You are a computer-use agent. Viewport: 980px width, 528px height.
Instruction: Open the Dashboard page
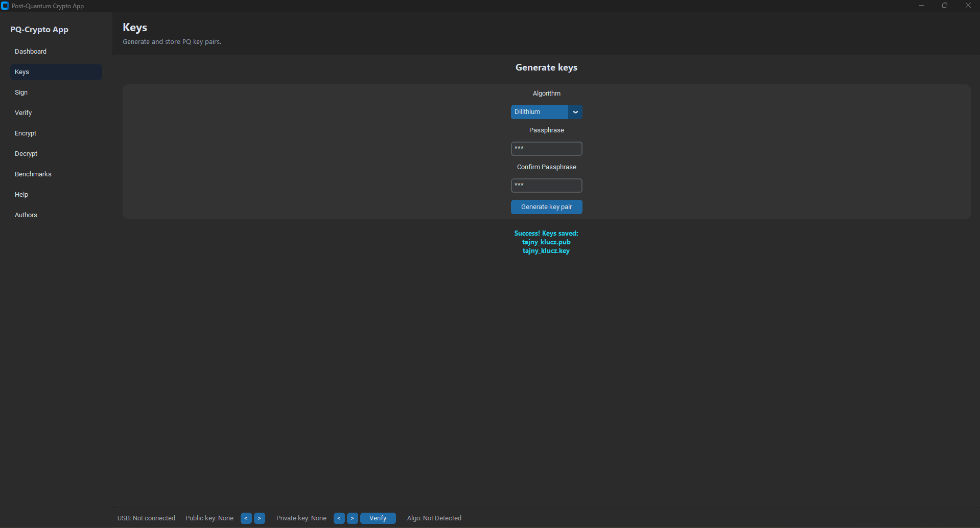pyautogui.click(x=31, y=52)
